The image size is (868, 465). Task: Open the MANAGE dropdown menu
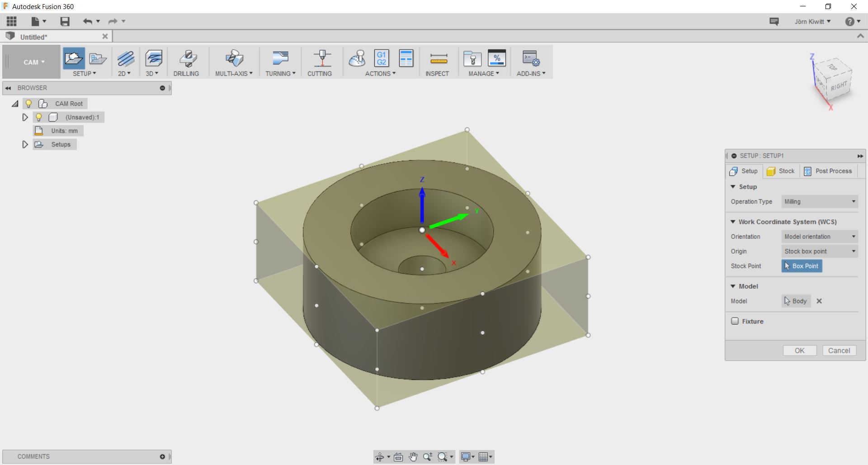pos(484,73)
